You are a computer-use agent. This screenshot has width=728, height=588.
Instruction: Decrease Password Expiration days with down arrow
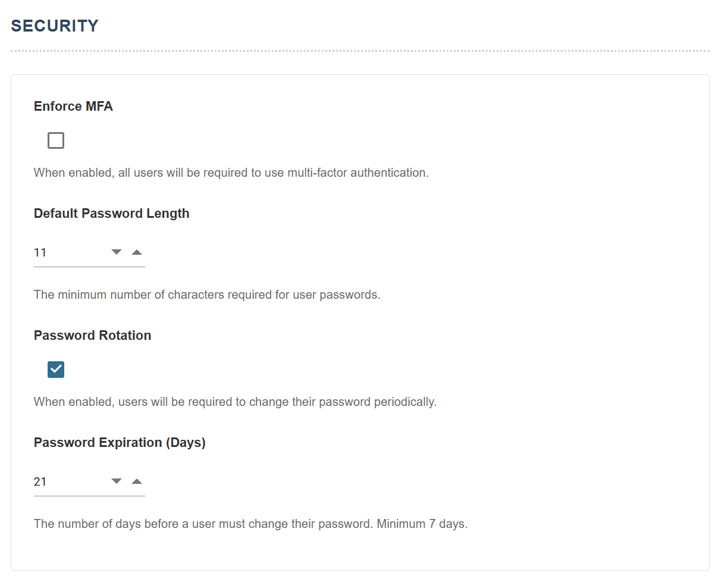[117, 481]
